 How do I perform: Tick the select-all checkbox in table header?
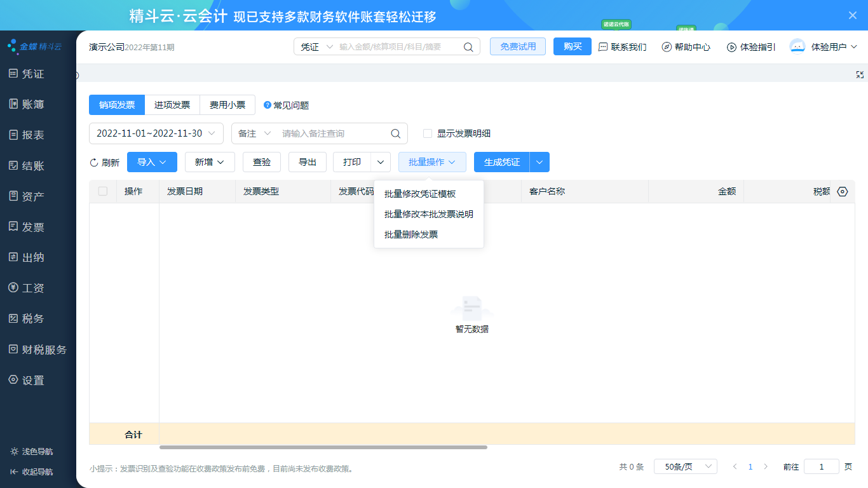point(103,191)
